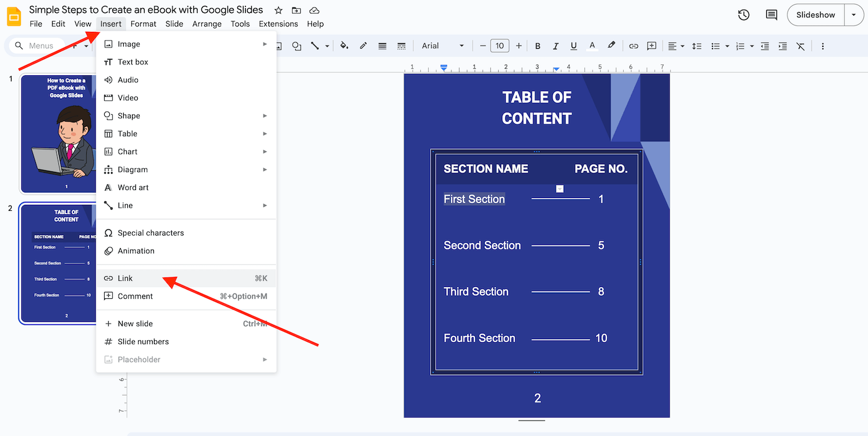This screenshot has width=868, height=436.
Task: Click the insert link toolbar icon
Action: coord(634,46)
